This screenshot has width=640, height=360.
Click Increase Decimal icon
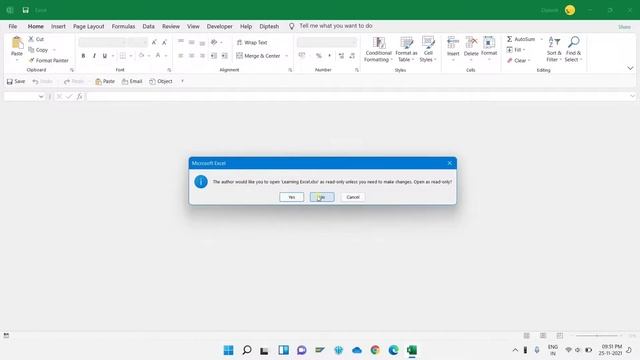point(341,56)
